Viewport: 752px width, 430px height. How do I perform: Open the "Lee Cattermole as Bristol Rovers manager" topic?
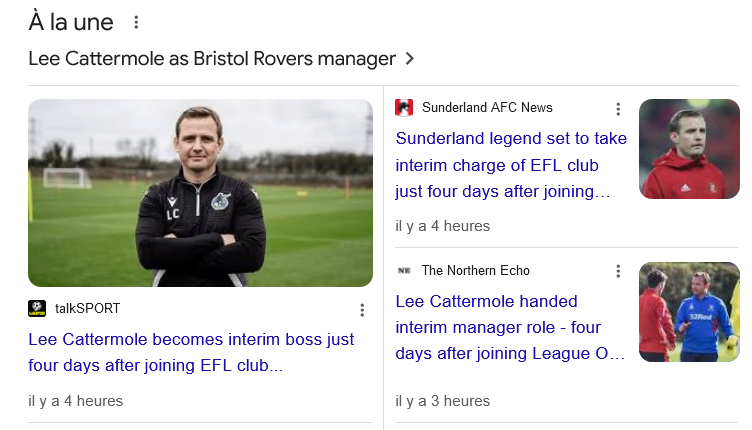(x=212, y=59)
